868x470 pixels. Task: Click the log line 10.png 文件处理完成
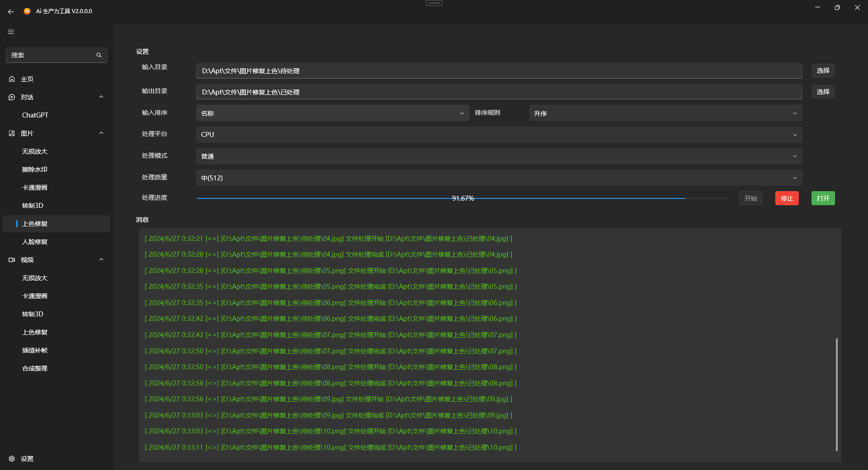(330, 447)
